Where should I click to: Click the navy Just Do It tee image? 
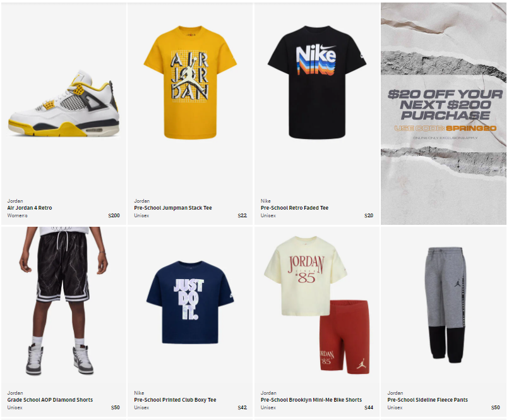(190, 302)
